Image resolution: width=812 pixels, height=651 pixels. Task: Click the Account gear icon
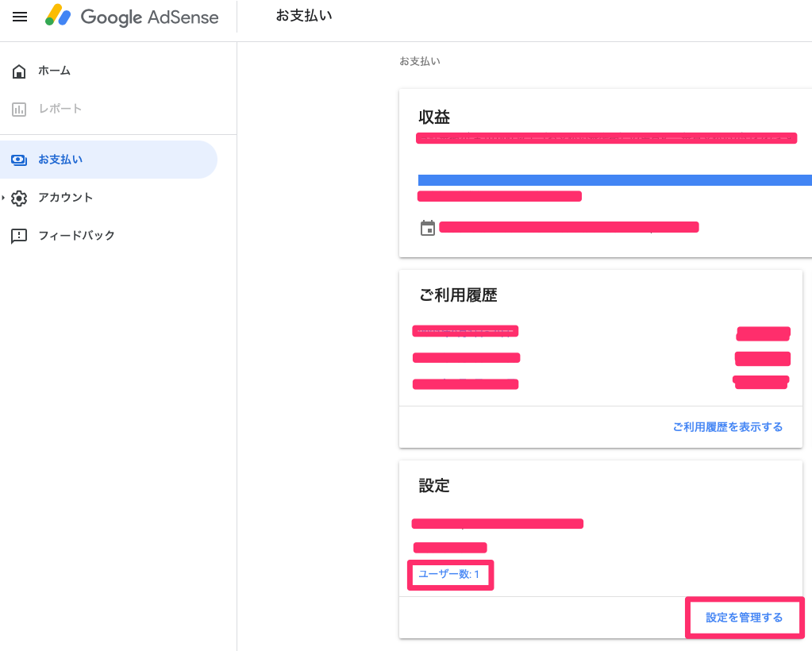19,198
